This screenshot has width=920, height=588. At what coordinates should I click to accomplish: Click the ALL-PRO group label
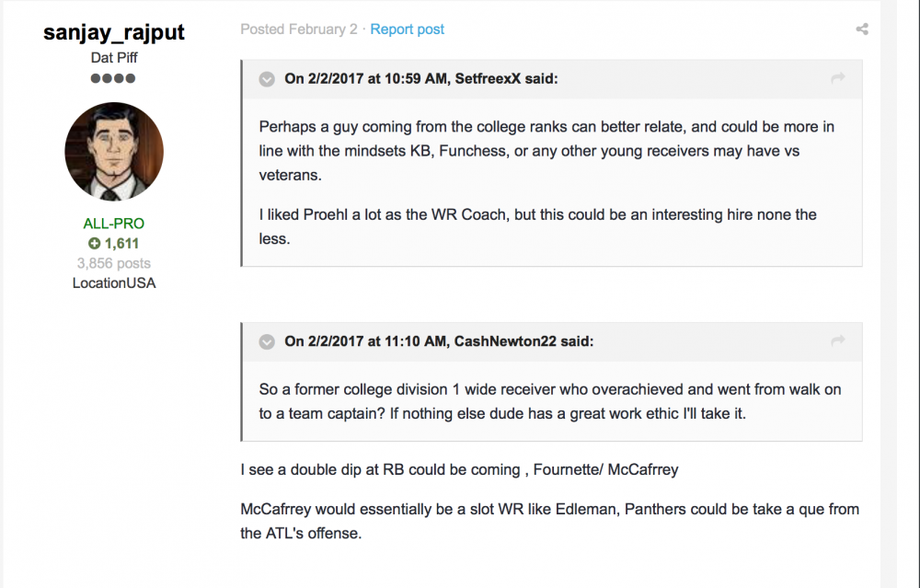tap(114, 224)
